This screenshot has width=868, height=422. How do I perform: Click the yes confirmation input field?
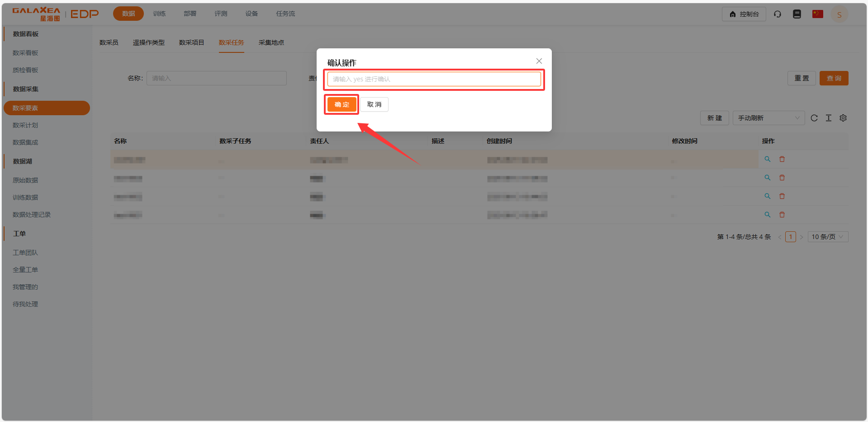[x=434, y=79]
